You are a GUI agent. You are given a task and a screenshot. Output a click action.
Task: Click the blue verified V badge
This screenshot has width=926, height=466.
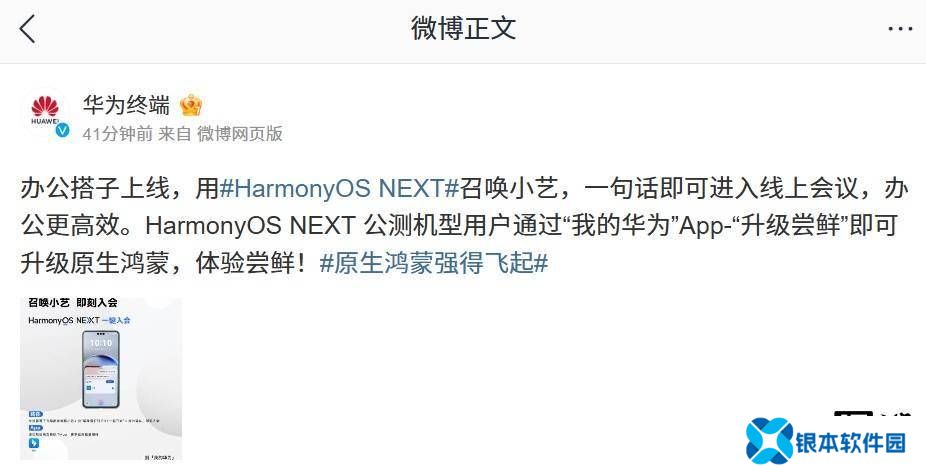coord(63,131)
